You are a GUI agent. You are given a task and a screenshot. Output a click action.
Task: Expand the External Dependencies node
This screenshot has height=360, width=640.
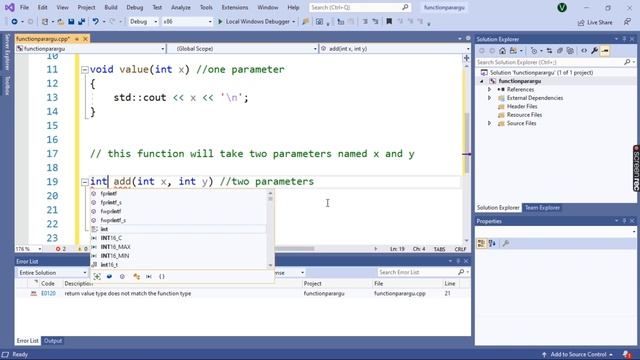pyautogui.click(x=489, y=98)
